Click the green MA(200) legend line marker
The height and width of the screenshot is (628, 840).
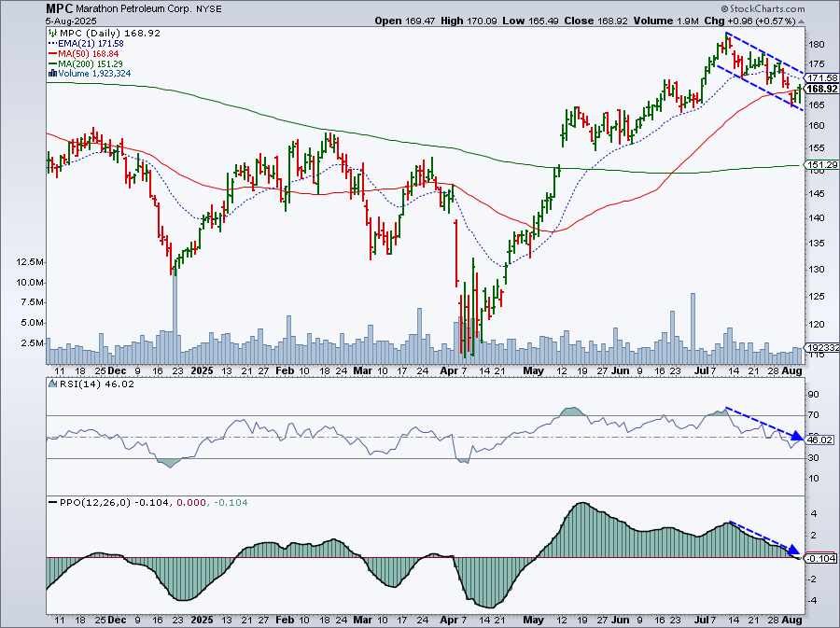[x=53, y=63]
